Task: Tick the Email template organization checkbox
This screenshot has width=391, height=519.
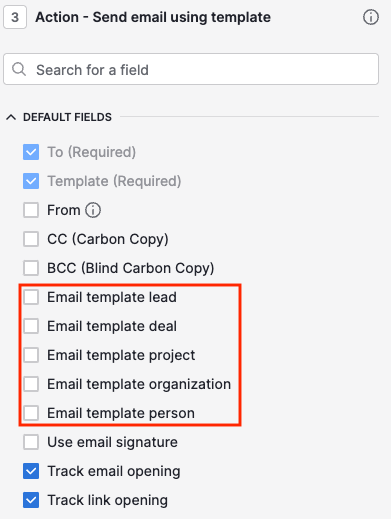Action: tap(31, 384)
